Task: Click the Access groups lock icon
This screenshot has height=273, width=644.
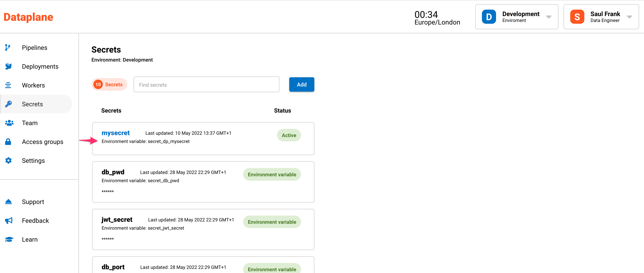Action: [x=8, y=142]
